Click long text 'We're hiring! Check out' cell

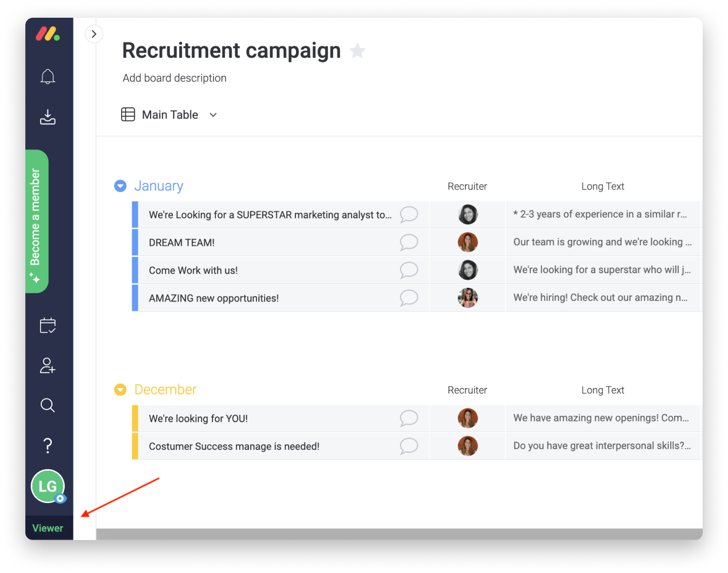(x=603, y=298)
